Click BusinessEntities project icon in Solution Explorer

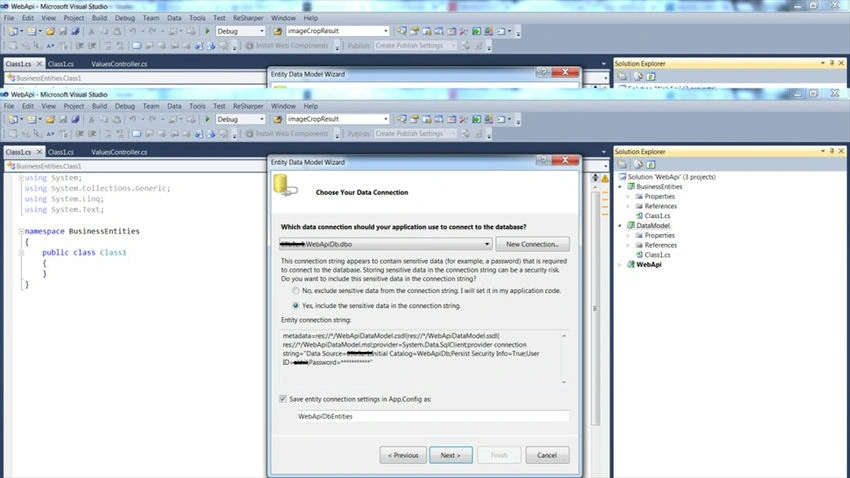pos(631,186)
